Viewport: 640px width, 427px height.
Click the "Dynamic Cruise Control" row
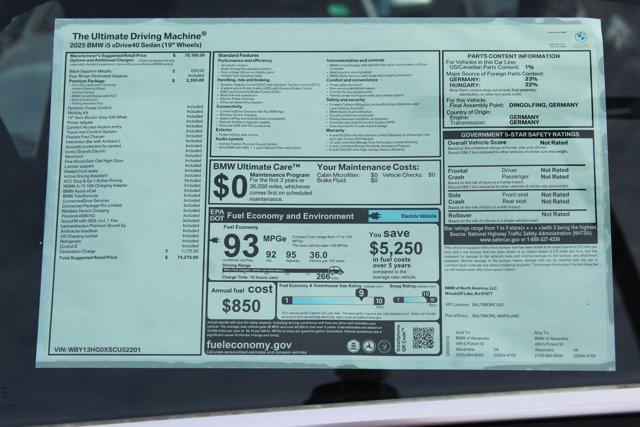[136, 108]
